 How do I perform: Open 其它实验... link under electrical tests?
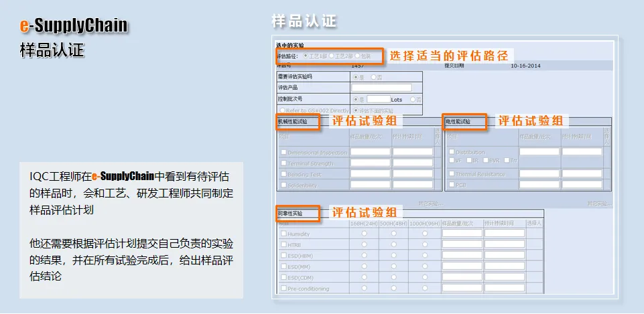pos(600,204)
